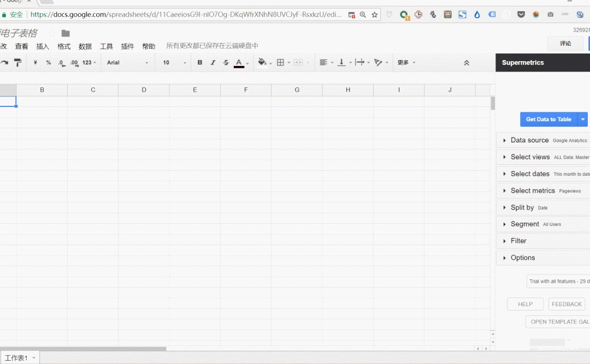Image resolution: width=590 pixels, height=364 pixels.
Task: Open the 插件 (Add-ons) menu
Action: click(127, 46)
